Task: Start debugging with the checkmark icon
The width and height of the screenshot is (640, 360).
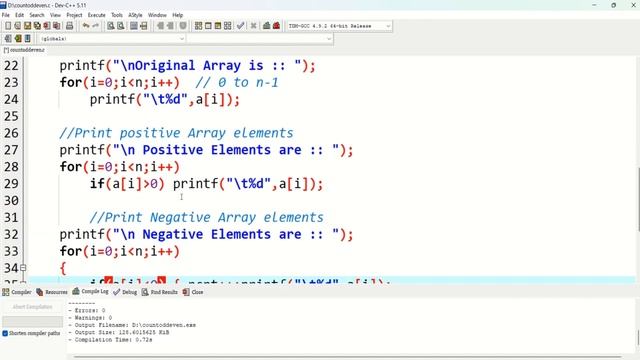Action: 240,26
